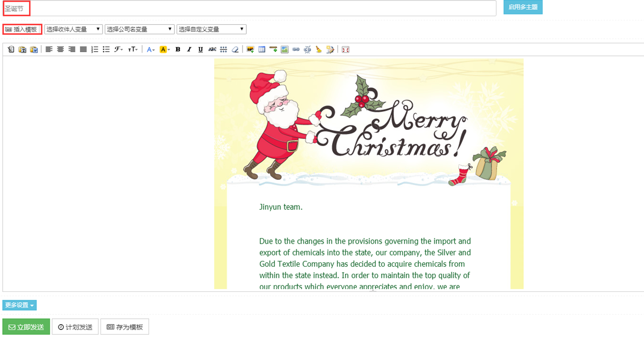Viewport: 644px width, 337px height.
Task: Pick the yellow text highlight color
Action: 164,49
